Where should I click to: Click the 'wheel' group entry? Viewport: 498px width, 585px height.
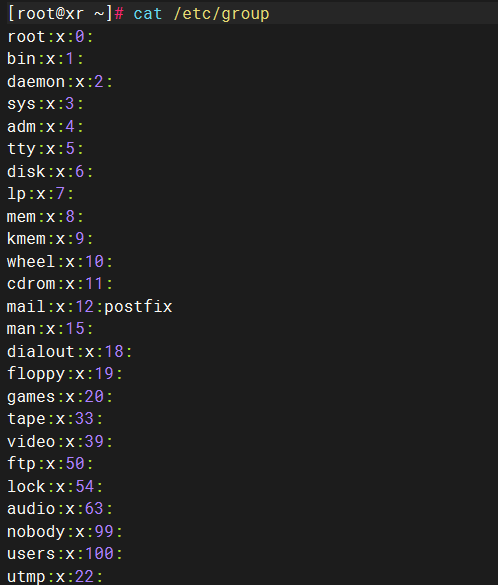click(x=60, y=262)
